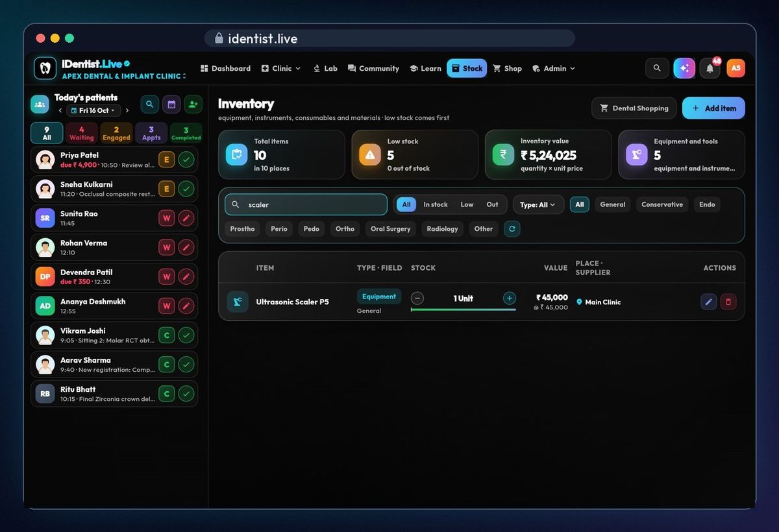Open the patients calendar icon
Viewport: 779px width, 532px height.
point(171,104)
